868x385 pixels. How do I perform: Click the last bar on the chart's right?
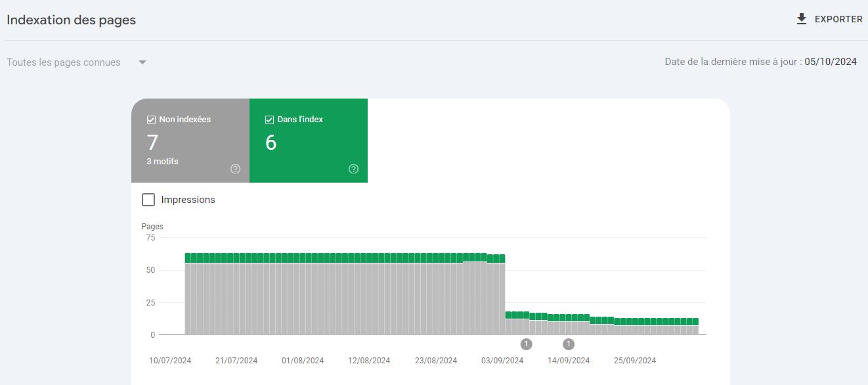click(x=695, y=328)
